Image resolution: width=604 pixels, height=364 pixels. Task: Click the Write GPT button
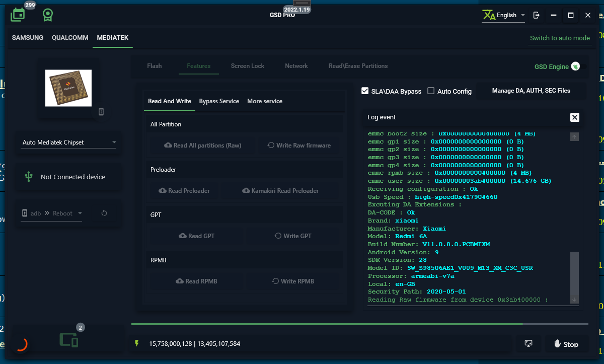[293, 236]
